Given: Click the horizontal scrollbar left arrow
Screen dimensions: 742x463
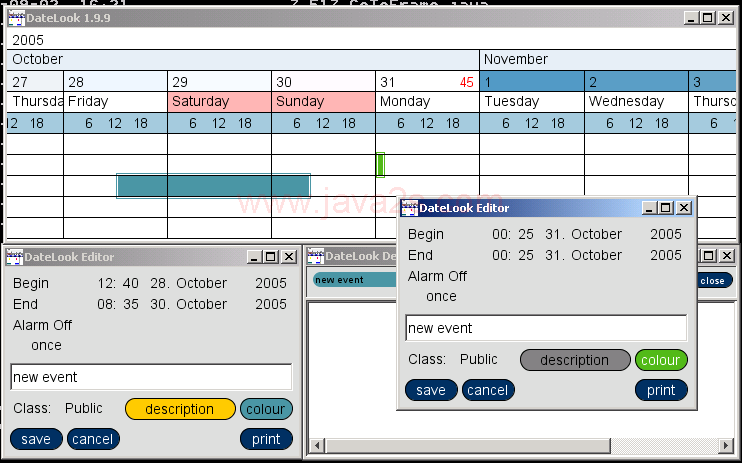Looking at the screenshot, I should (316, 445).
